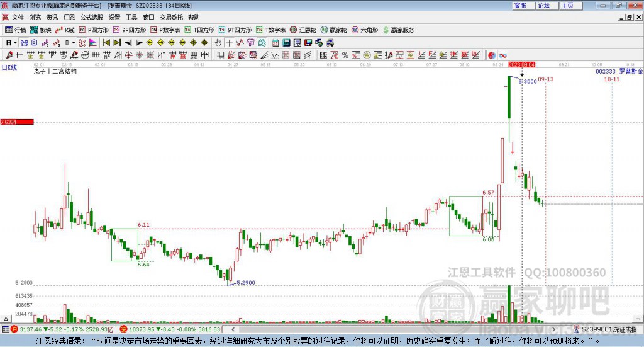The height and width of the screenshot is (347, 644).
Task: Jump to last bar icon
Action: (x=117, y=43)
